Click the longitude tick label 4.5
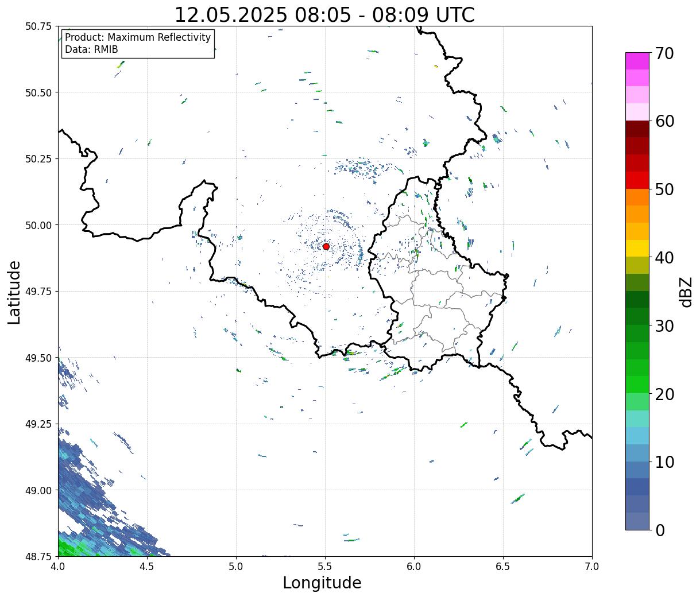The height and width of the screenshot is (597, 700). pos(147,567)
